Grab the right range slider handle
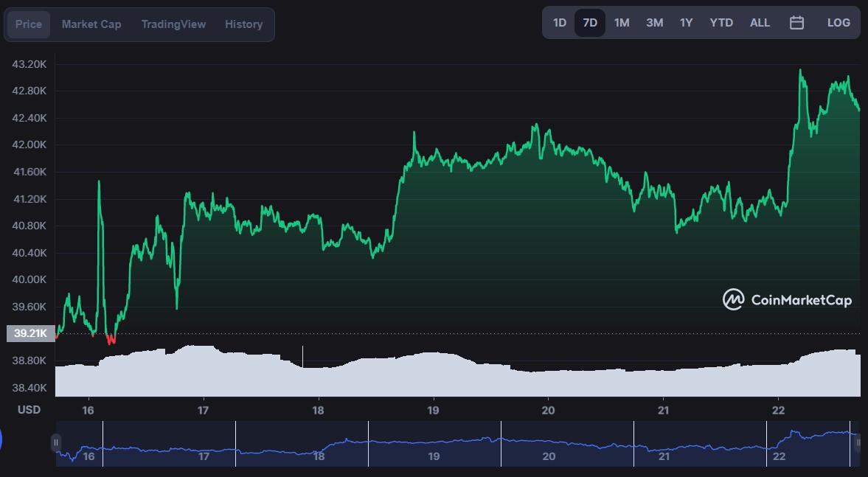The image size is (868, 477). click(858, 442)
